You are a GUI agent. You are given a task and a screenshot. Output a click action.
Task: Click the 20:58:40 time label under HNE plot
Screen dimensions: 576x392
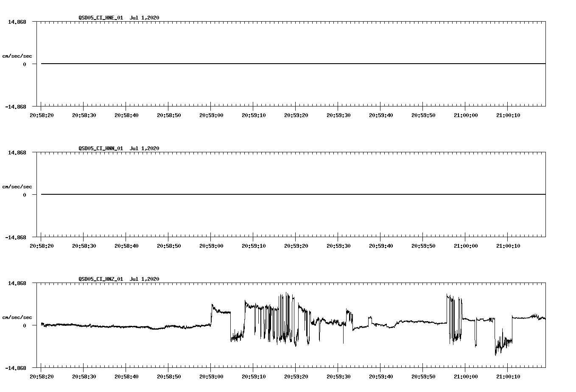pyautogui.click(x=126, y=115)
